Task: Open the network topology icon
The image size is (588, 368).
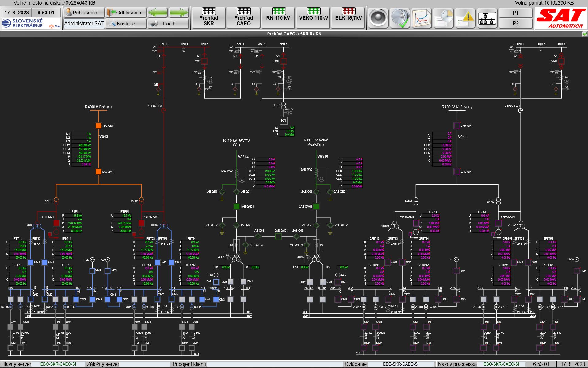Action: click(487, 18)
